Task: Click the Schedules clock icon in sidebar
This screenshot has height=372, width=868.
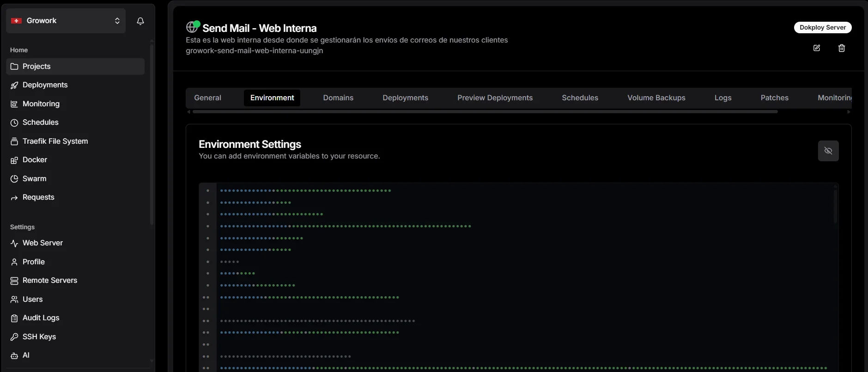Action: pyautogui.click(x=14, y=122)
